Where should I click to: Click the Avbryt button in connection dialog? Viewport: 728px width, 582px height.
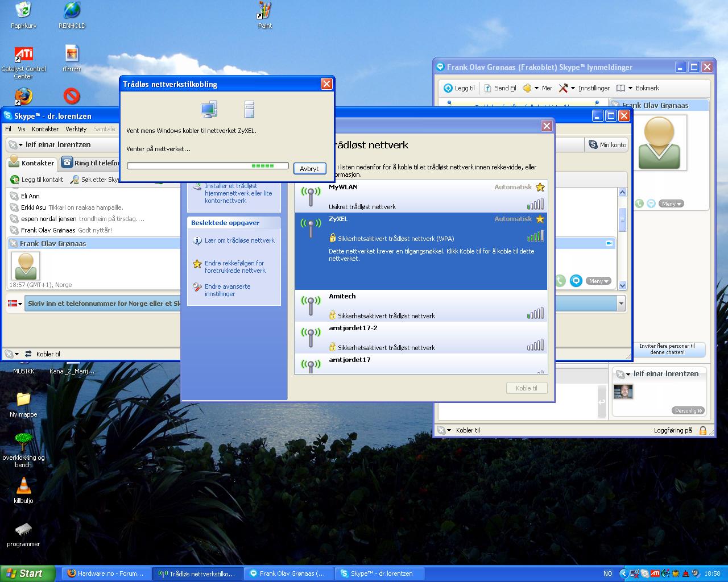click(309, 169)
